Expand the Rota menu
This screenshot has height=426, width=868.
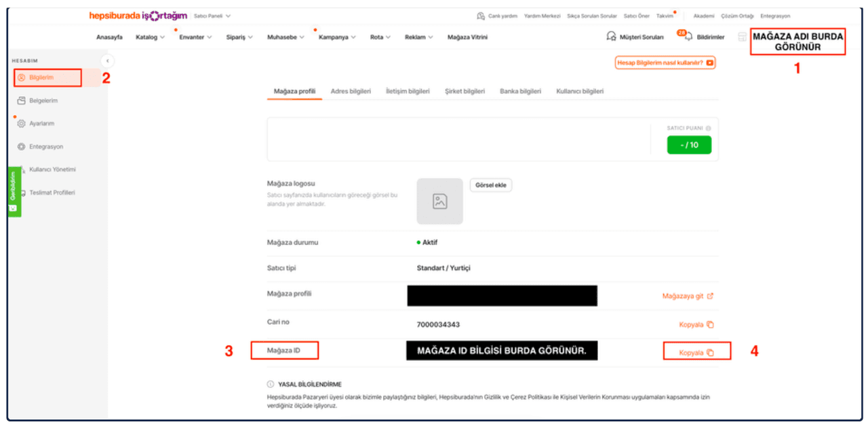coord(380,37)
